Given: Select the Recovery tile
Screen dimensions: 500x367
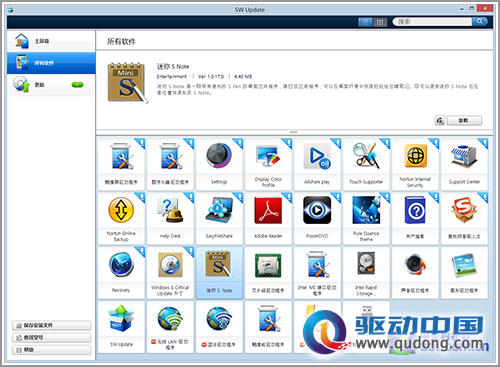Looking at the screenshot, I should (x=121, y=273).
